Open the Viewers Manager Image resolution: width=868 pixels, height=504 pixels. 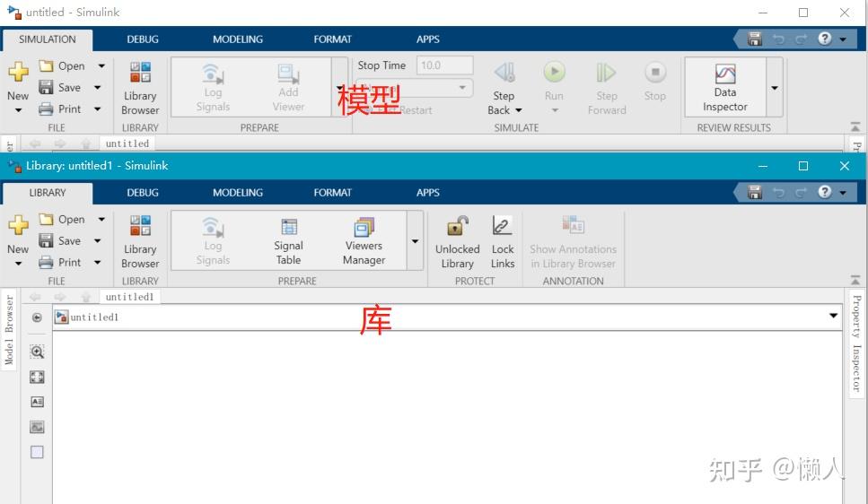364,241
